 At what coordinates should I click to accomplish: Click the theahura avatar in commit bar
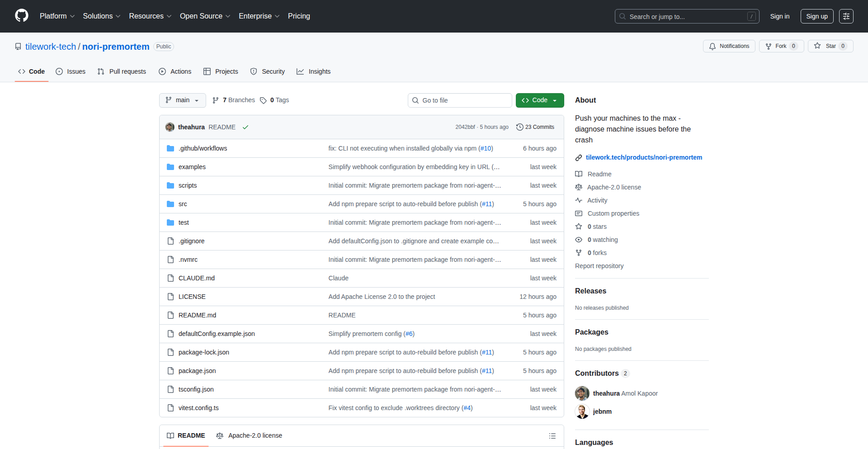tap(170, 127)
